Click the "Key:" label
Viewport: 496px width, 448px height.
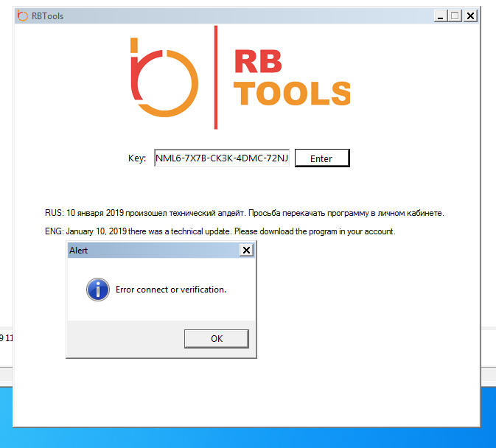coord(137,158)
